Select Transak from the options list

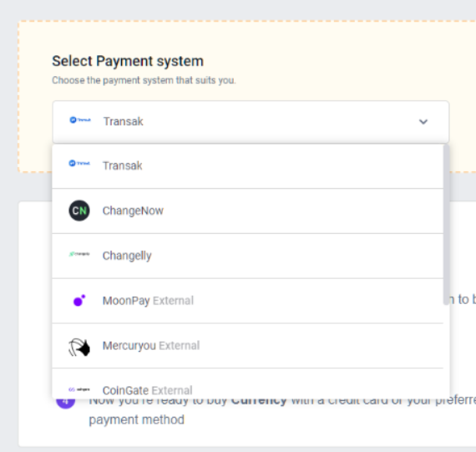point(248,166)
